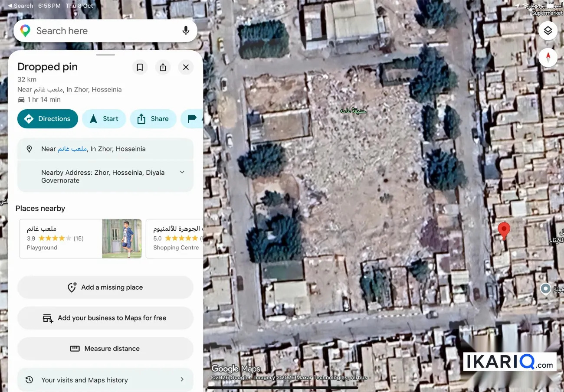The image size is (564, 392).
Task: Tap the share icon beside Dropped pin title
Action: coord(163,67)
